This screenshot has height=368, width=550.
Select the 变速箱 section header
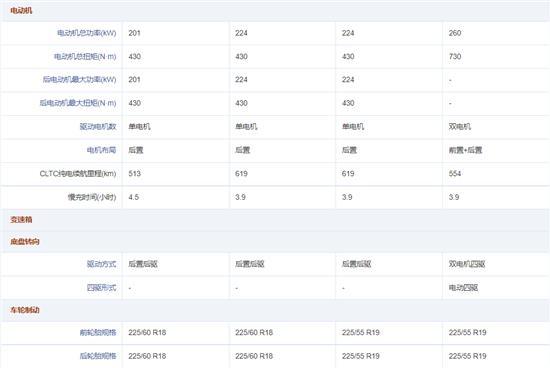[21, 220]
